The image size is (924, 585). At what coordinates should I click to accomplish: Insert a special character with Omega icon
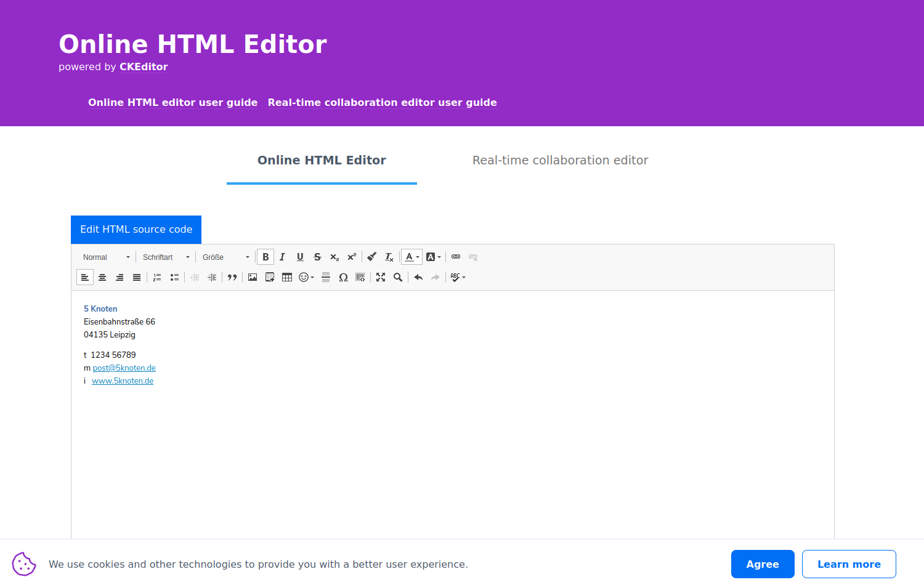pos(343,277)
